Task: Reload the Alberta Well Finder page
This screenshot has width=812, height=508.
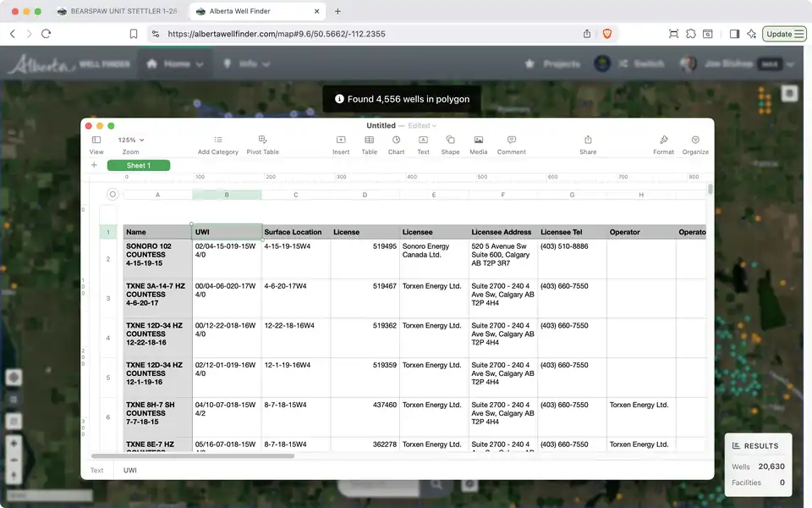Action: coord(46,34)
